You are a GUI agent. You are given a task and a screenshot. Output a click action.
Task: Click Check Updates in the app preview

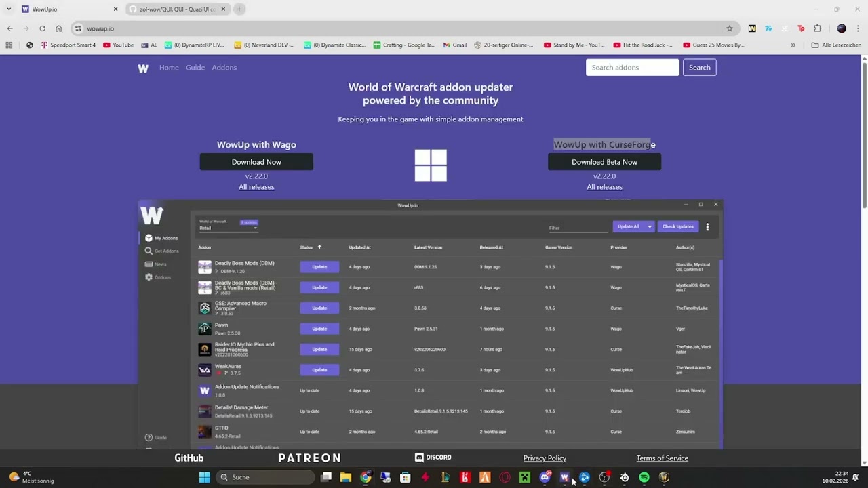pyautogui.click(x=677, y=226)
